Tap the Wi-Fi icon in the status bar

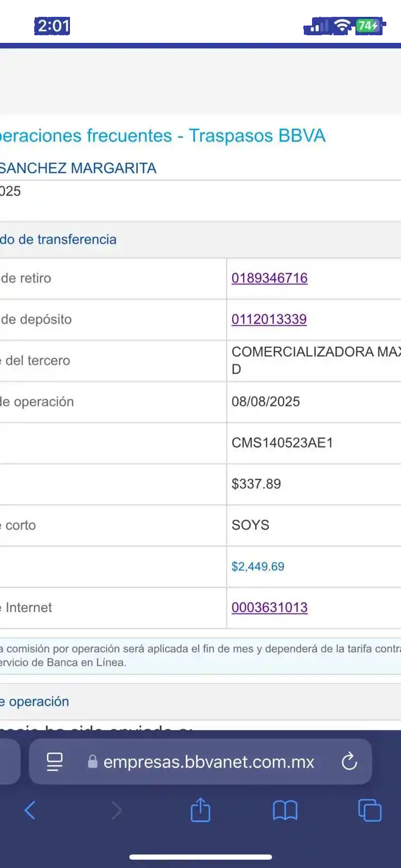[x=342, y=25]
